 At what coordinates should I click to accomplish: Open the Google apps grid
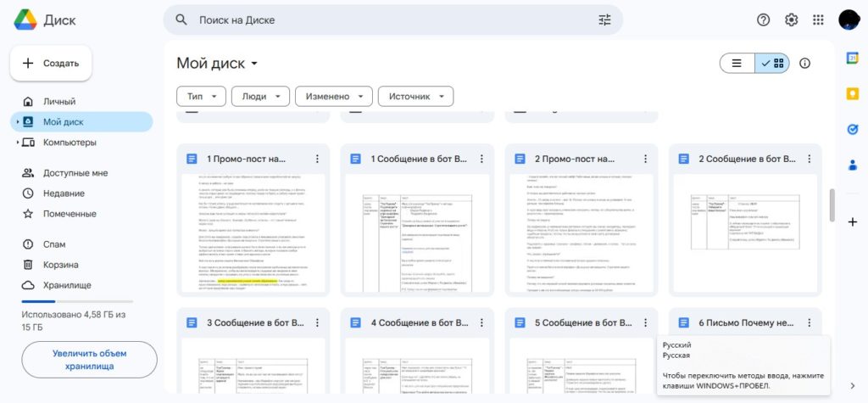(818, 20)
